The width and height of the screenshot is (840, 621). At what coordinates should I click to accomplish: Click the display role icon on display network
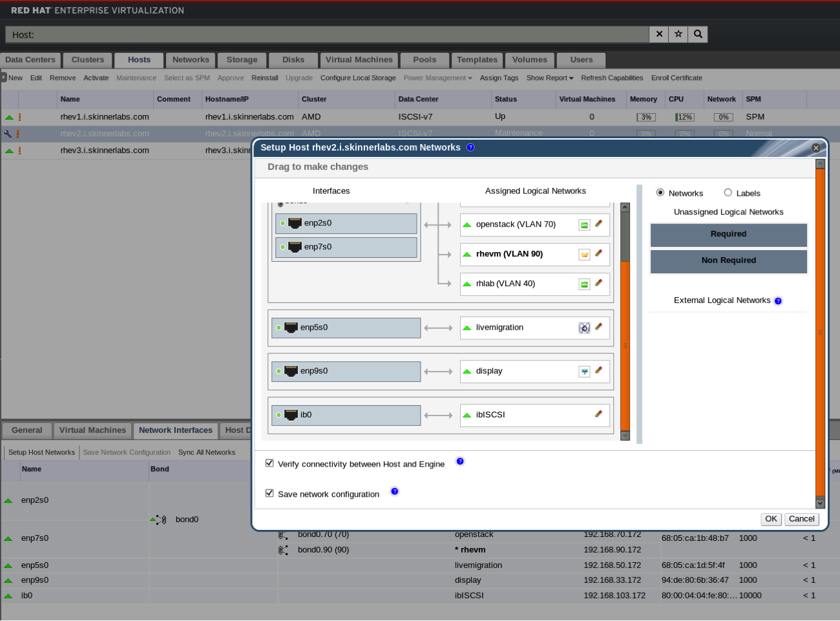tap(584, 372)
